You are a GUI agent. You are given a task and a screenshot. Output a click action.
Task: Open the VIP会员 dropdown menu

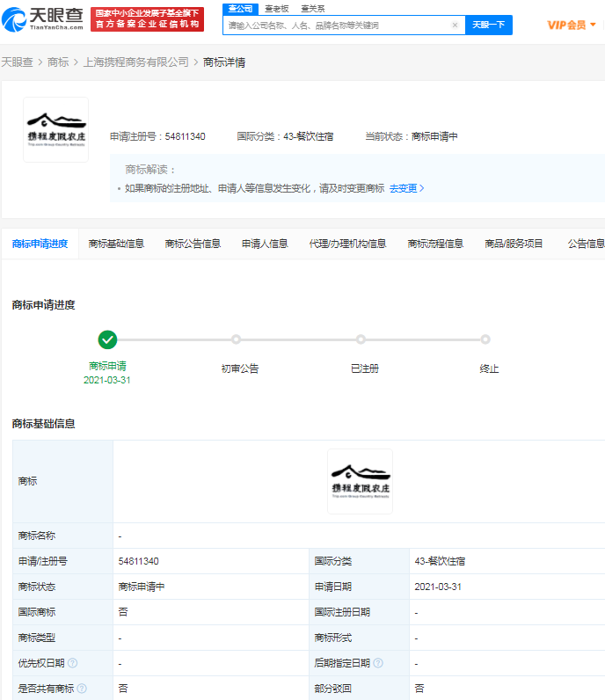coord(572,25)
